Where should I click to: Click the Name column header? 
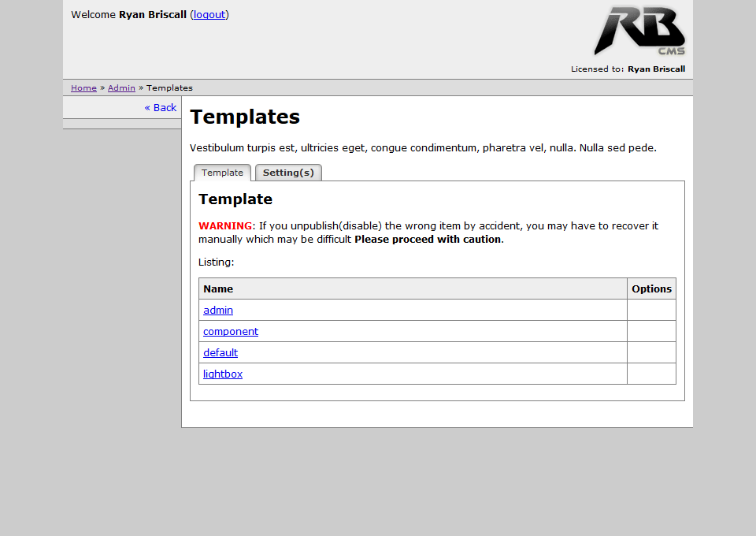coord(218,289)
